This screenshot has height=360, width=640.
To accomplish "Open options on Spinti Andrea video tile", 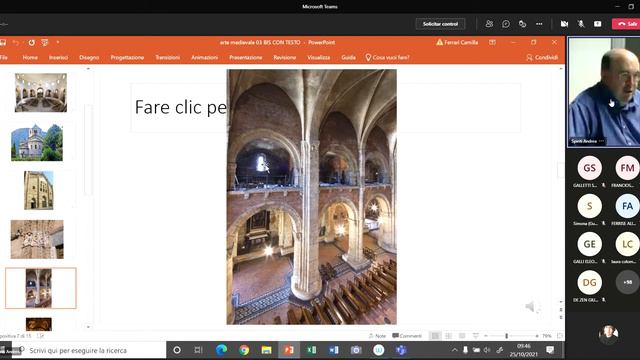I will 601,141.
